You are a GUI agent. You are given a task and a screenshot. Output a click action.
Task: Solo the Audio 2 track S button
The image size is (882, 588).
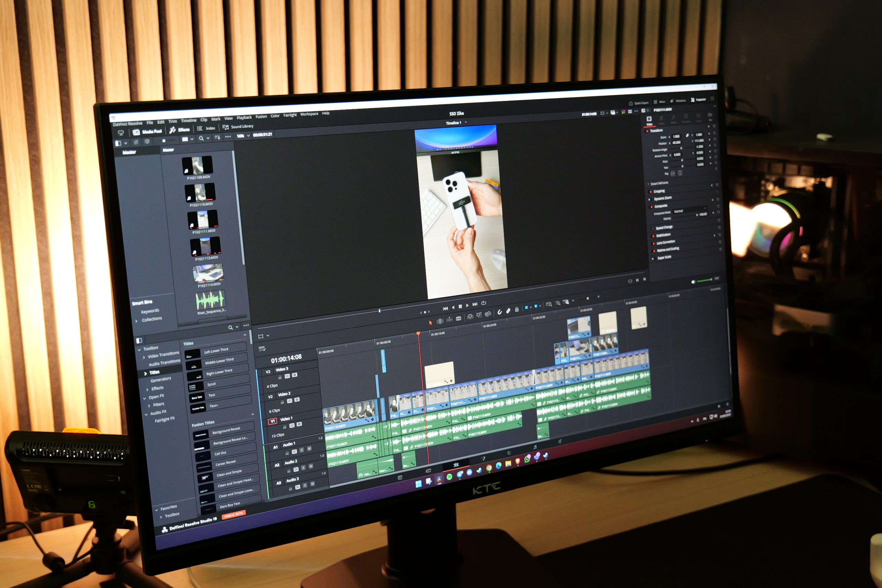click(x=304, y=468)
